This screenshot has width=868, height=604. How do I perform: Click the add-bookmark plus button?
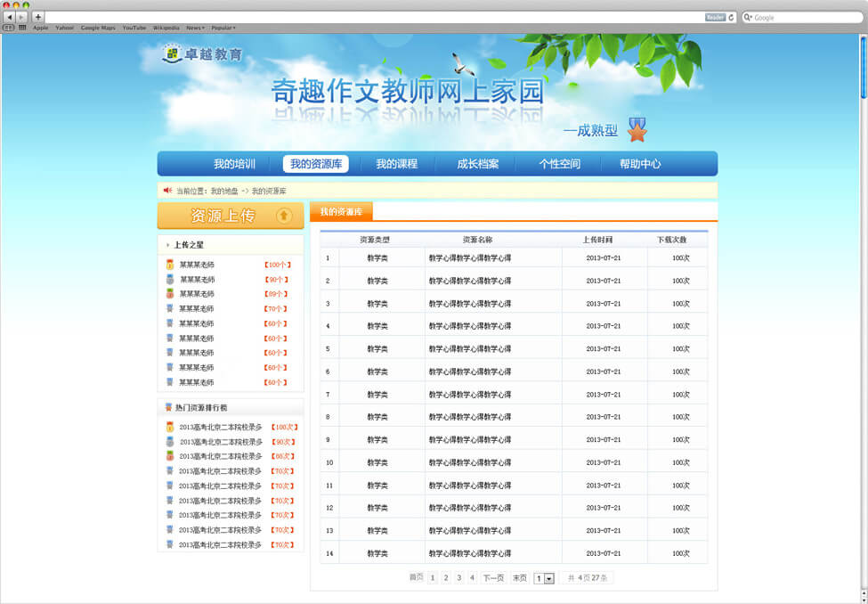[x=37, y=17]
